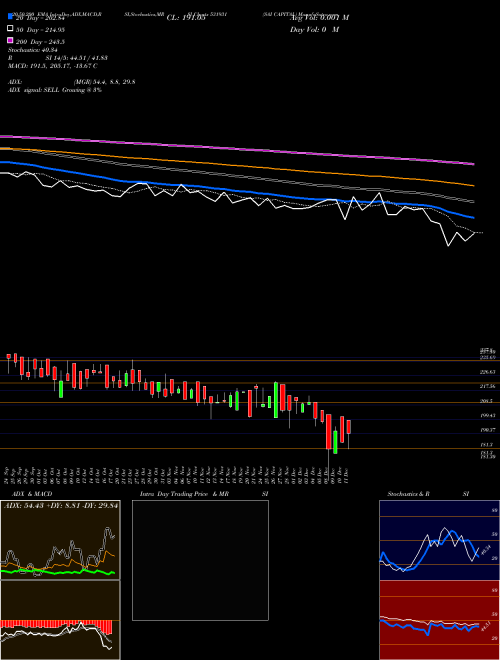Click the white 50 Day EMA legend swatch
The image size is (500, 660).
pos(10,29)
